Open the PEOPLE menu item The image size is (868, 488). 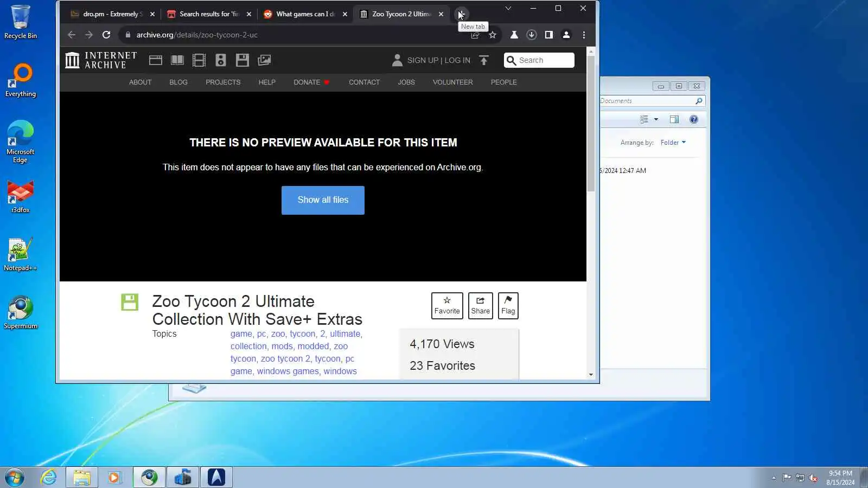click(x=504, y=82)
